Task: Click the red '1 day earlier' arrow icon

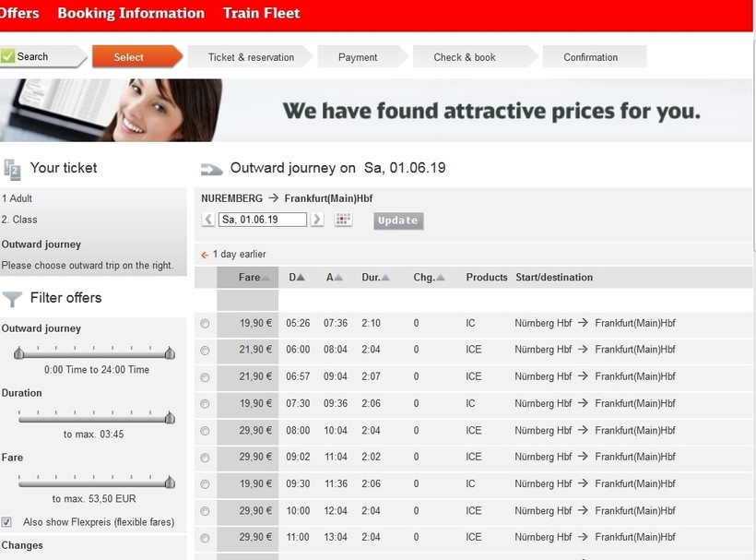Action: coord(205,255)
